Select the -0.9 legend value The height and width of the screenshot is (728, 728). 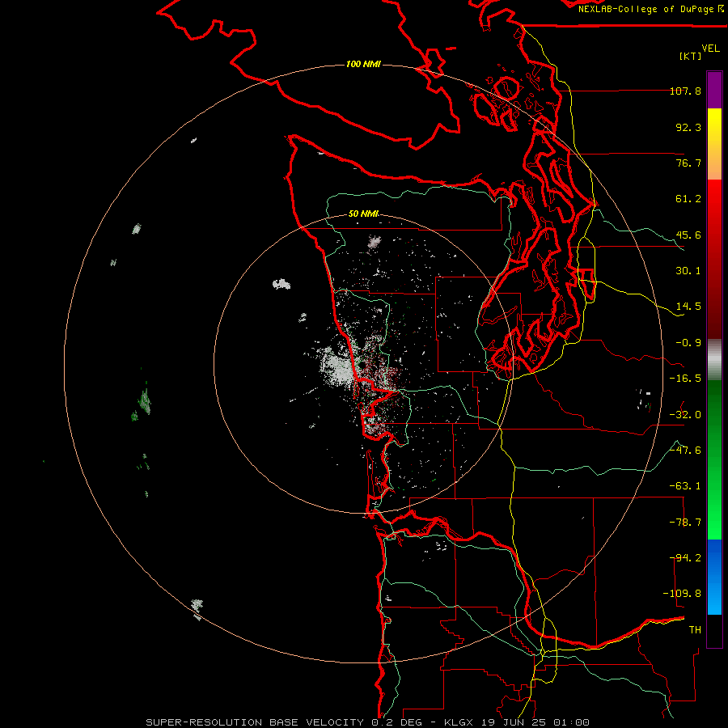tap(688, 343)
